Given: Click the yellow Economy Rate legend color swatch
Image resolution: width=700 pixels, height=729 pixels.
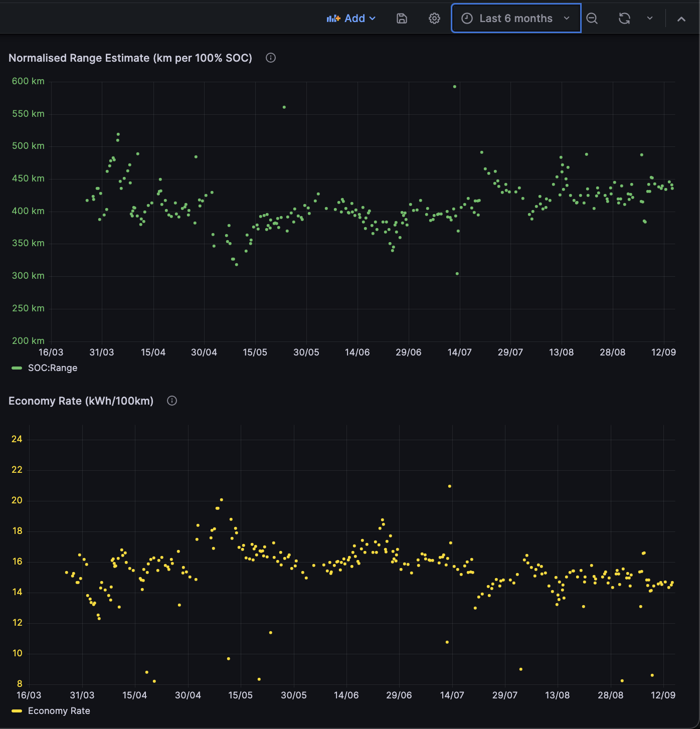Looking at the screenshot, I should [17, 711].
